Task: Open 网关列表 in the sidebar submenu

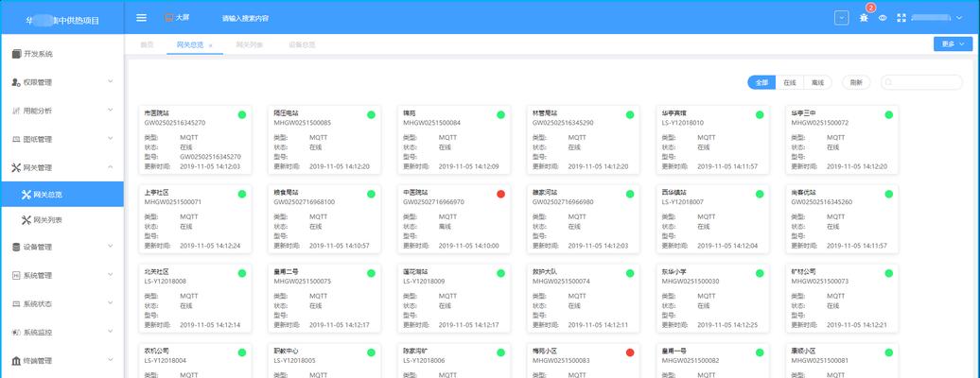Action: click(47, 219)
